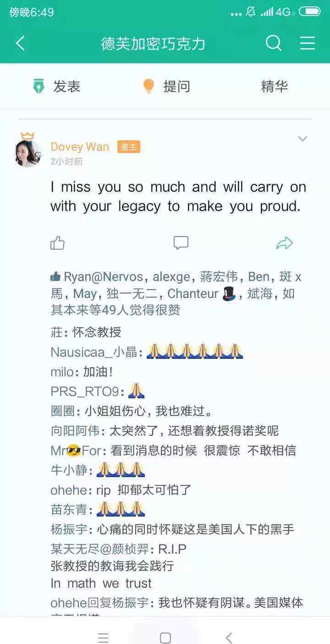The width and height of the screenshot is (330, 644).
Task: Tap the back arrow in the header
Action: point(20,44)
